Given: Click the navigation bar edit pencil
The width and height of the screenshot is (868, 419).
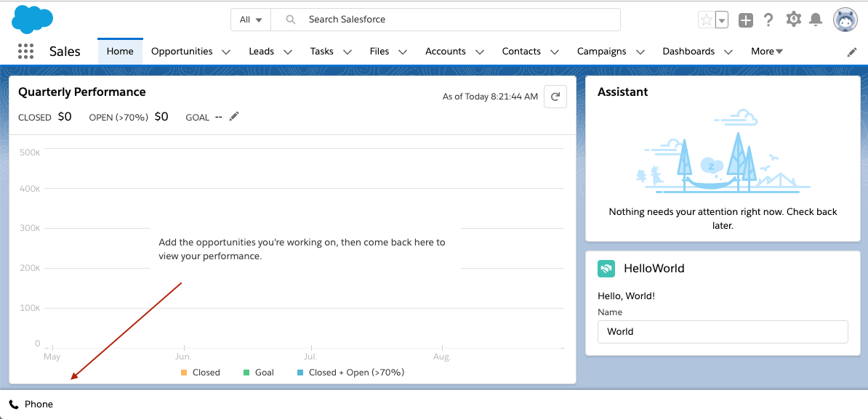Looking at the screenshot, I should [x=852, y=52].
